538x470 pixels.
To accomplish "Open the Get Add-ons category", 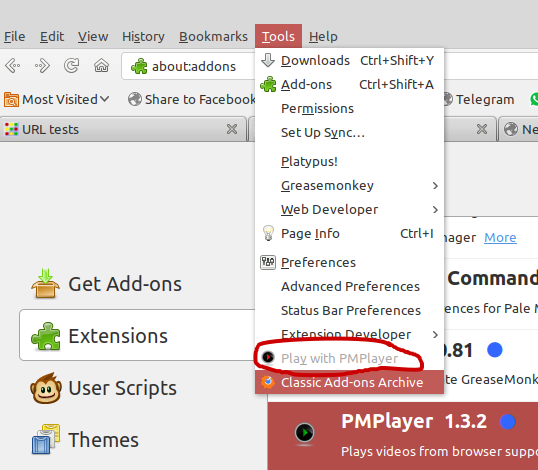I will tap(137, 284).
